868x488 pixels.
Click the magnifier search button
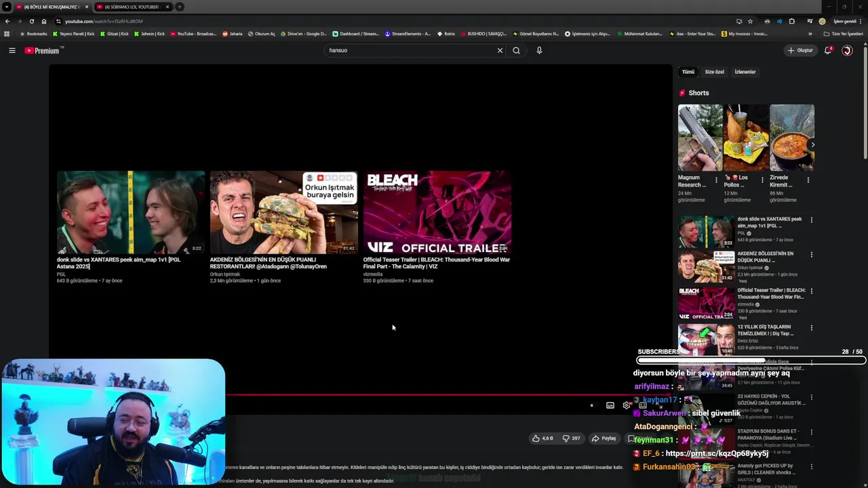pos(516,50)
